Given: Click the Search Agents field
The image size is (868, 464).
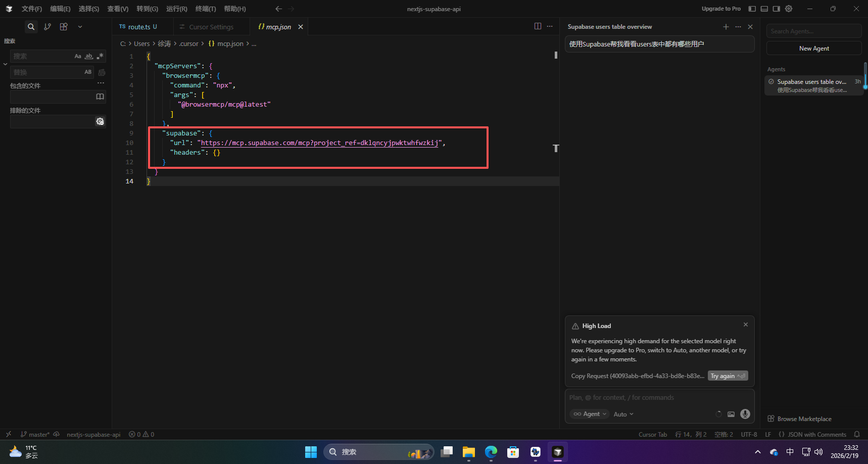Looking at the screenshot, I should click(x=813, y=31).
